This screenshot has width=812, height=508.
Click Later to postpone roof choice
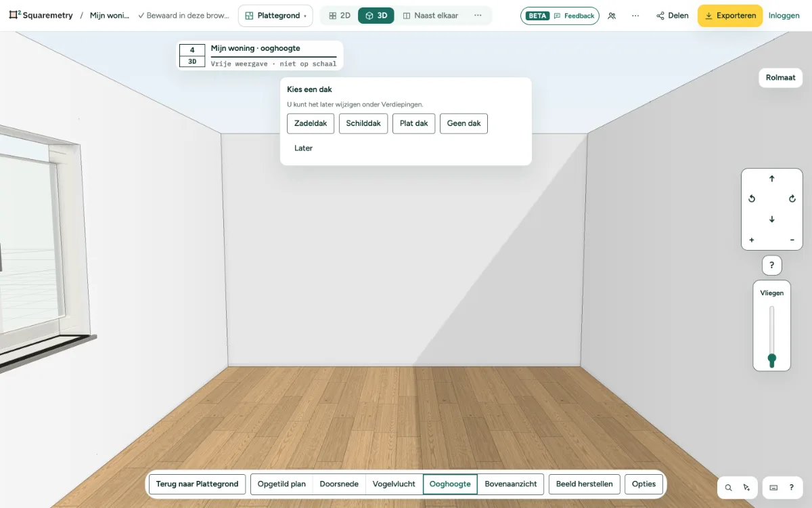coord(303,148)
